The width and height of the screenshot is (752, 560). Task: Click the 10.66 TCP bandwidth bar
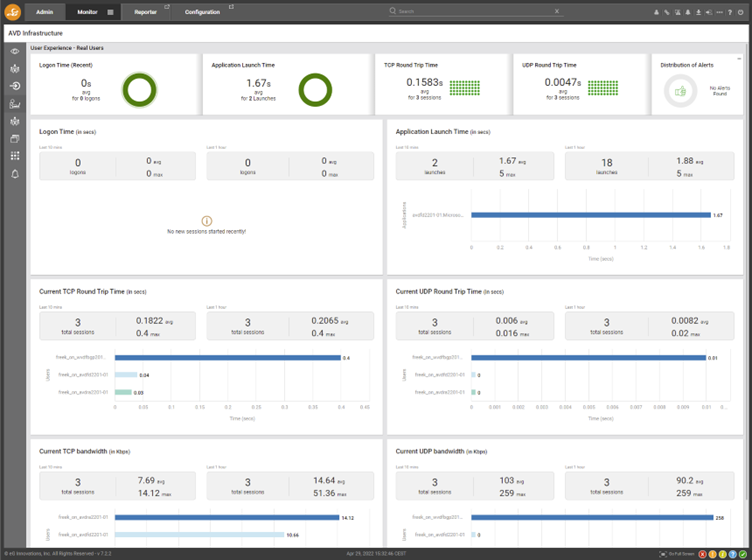200,535
